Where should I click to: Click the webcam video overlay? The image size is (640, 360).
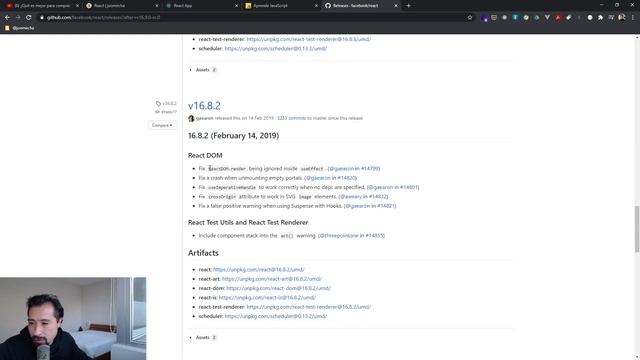(x=73, y=319)
